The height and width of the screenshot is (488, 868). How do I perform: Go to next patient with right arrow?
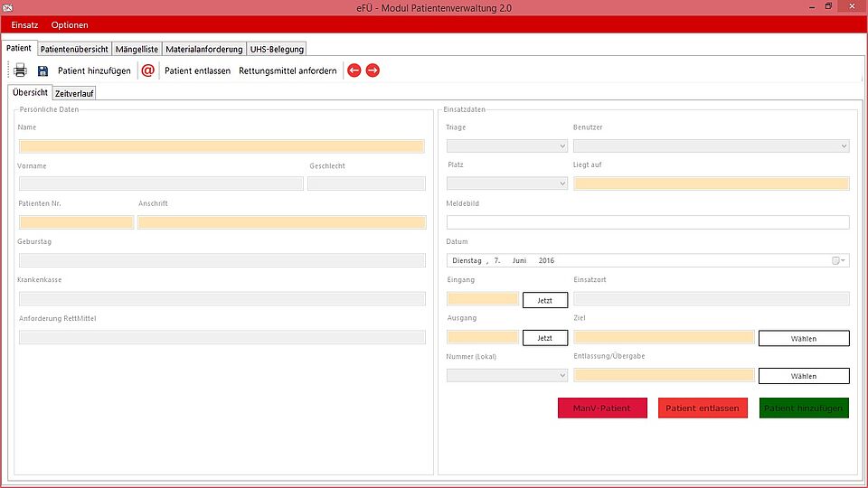[x=373, y=70]
